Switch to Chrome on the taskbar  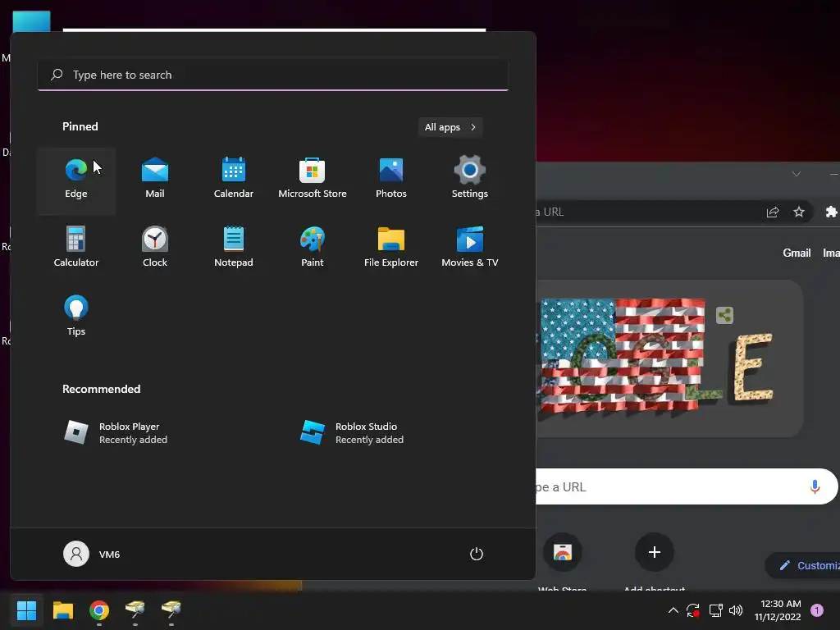99,610
